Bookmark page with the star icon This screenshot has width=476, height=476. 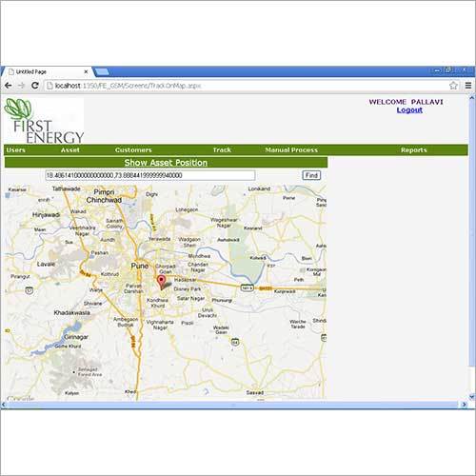[453, 86]
